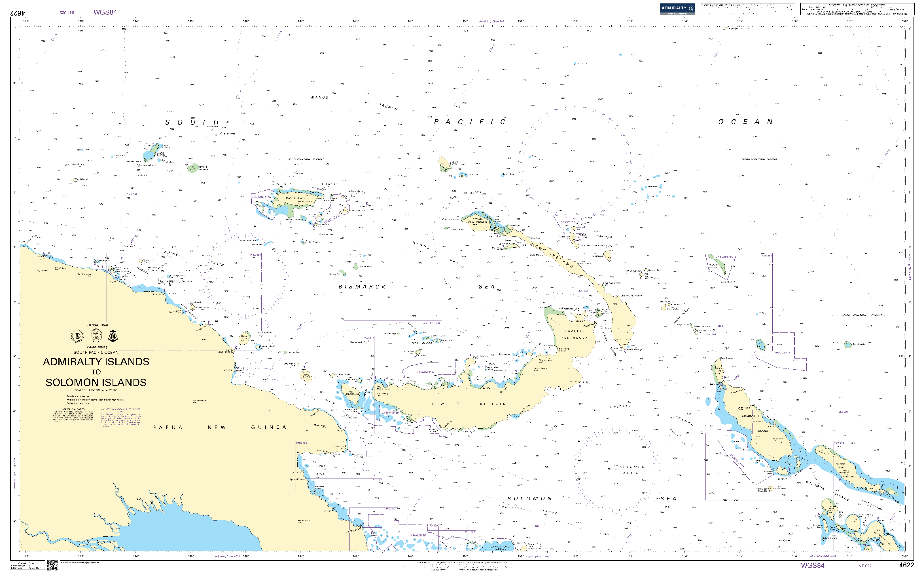Viewport: 924px width, 571px height.
Task: Click the large SOUTH ocean label
Action: 192,122
